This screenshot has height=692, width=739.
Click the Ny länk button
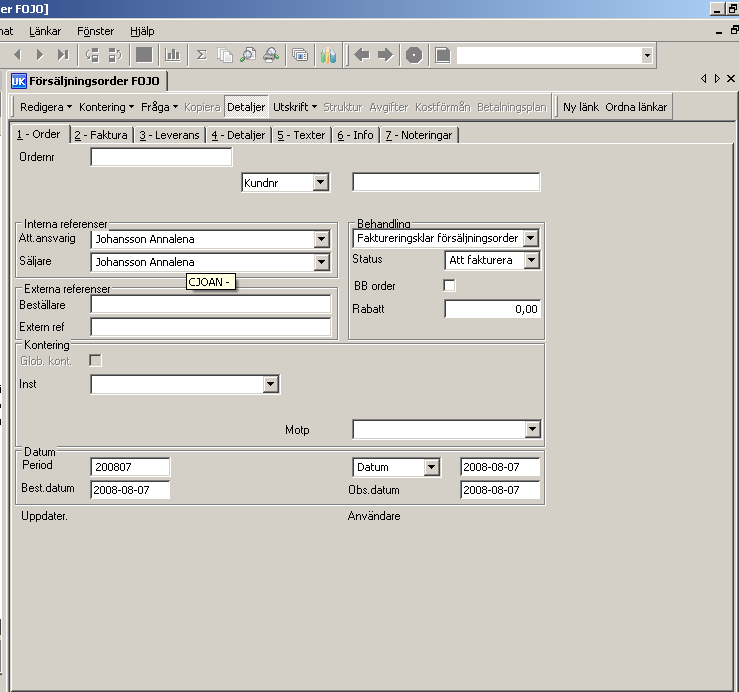click(581, 107)
